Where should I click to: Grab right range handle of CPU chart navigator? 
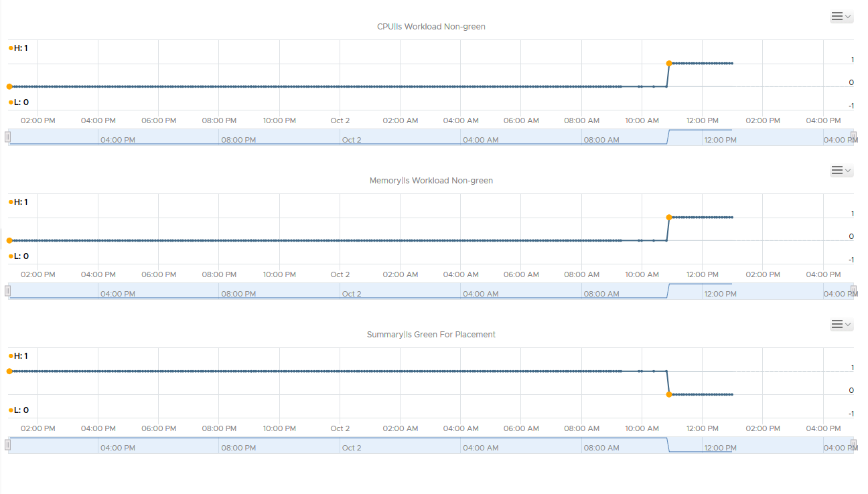[x=853, y=137]
